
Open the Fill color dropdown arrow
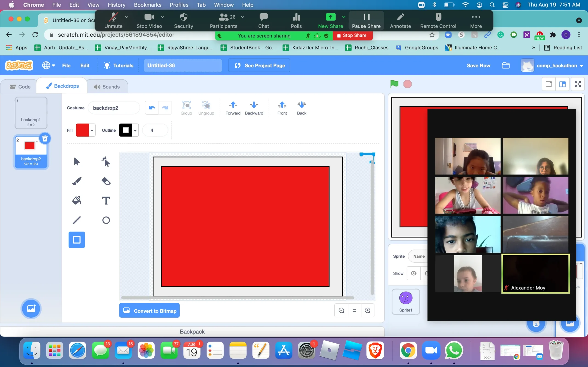point(92,131)
